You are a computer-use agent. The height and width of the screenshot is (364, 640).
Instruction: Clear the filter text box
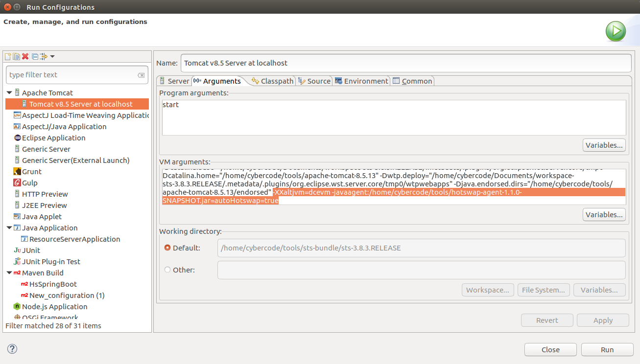coord(141,75)
